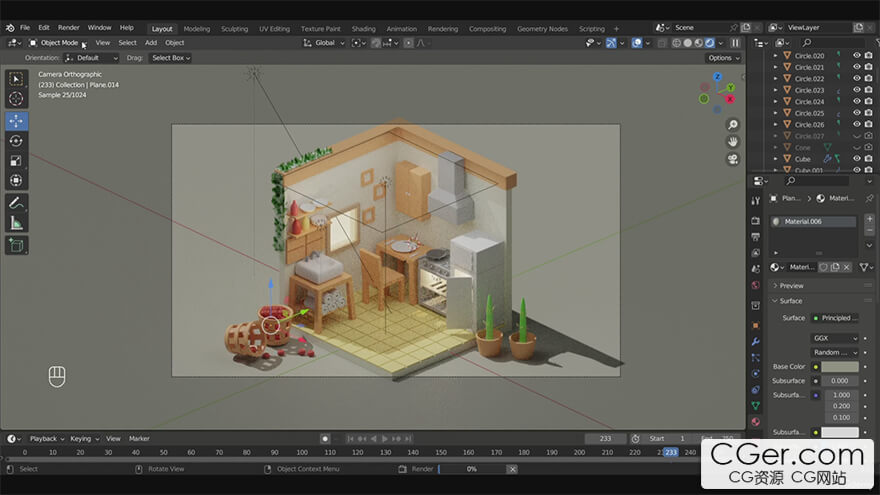Activate the Cursor tool

[x=16, y=99]
